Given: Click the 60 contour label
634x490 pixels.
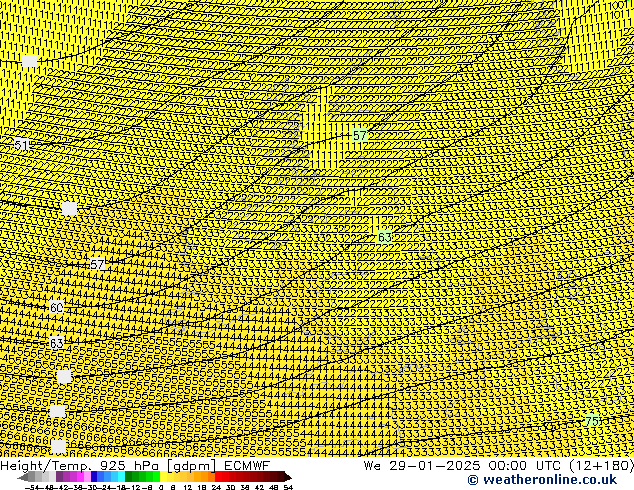Looking at the screenshot, I should pyautogui.click(x=56, y=308).
